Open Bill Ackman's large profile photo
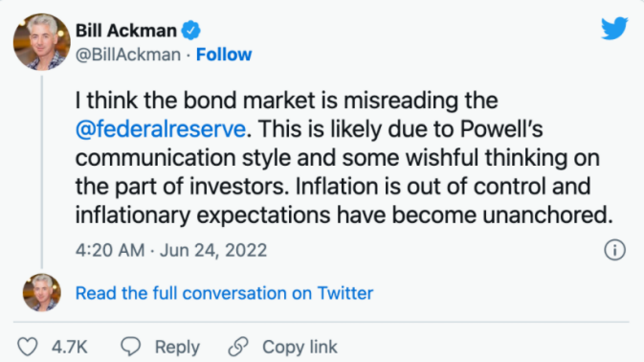 click(x=41, y=42)
